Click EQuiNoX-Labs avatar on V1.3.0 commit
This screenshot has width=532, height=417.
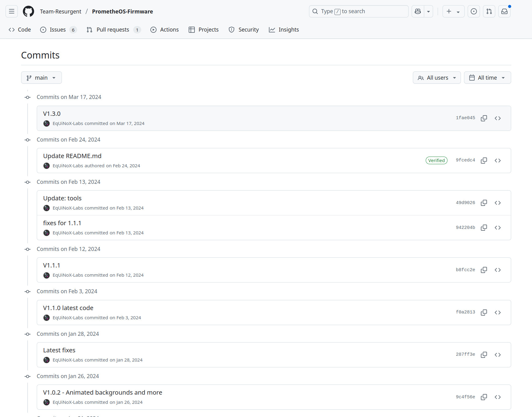click(47, 123)
